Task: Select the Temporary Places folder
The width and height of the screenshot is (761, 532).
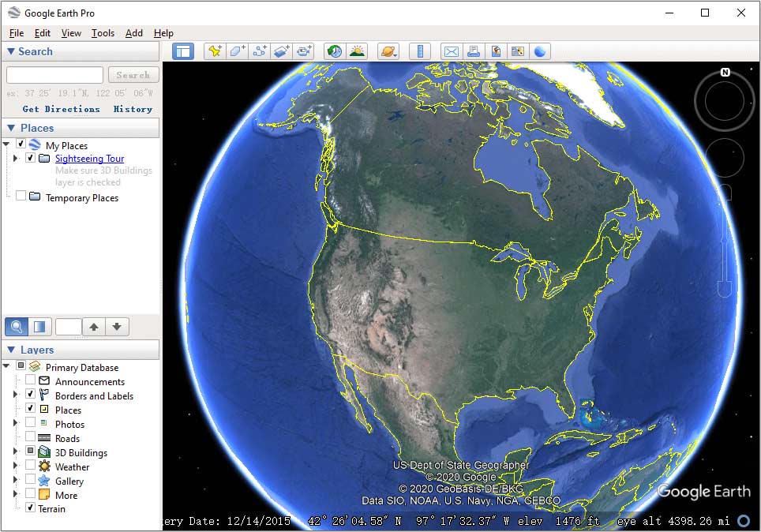Action: (82, 198)
